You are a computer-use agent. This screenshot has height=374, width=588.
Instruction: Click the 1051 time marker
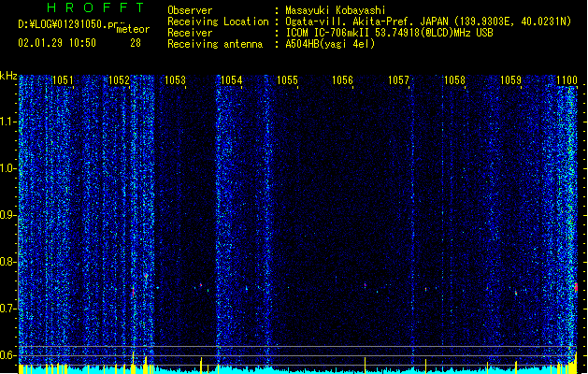coord(63,80)
